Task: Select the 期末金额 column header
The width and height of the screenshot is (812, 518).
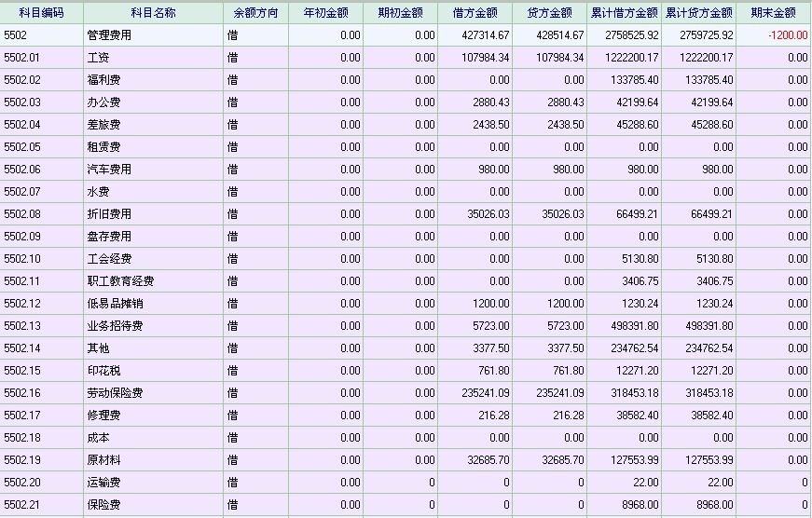Action: tap(773, 13)
